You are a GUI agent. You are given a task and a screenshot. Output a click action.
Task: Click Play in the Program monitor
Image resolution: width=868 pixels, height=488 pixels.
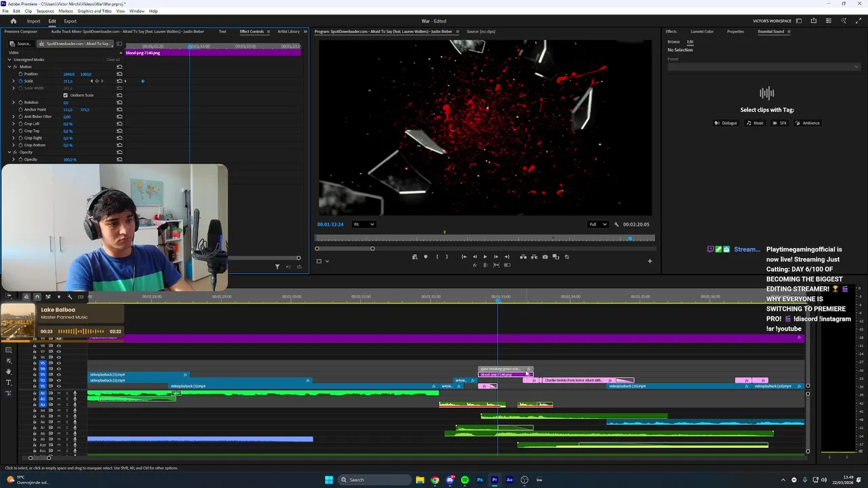tap(485, 257)
